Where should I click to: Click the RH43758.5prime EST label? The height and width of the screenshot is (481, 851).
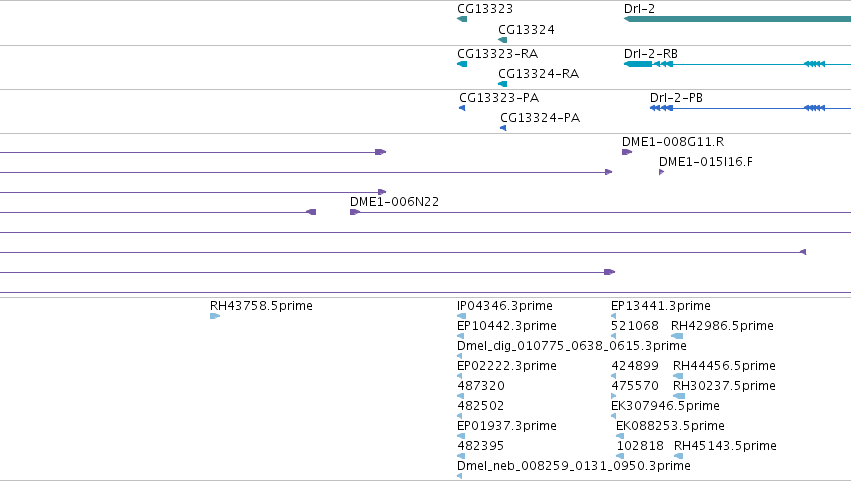click(261, 306)
